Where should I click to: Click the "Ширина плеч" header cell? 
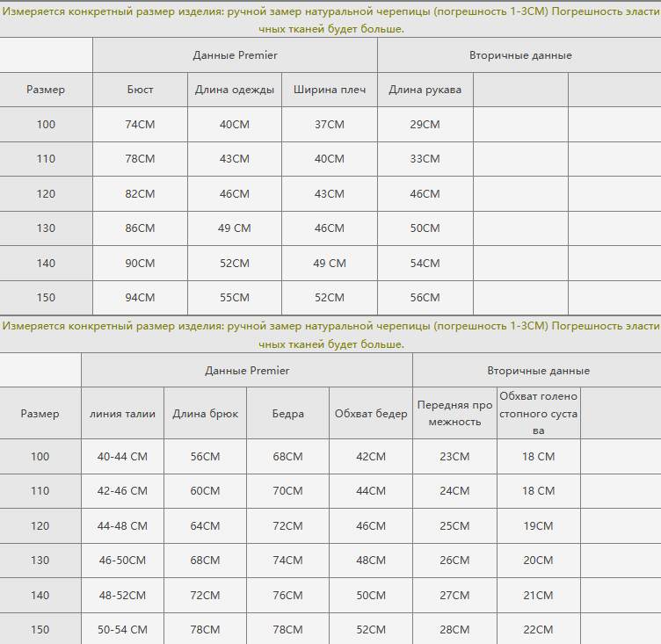(x=330, y=90)
